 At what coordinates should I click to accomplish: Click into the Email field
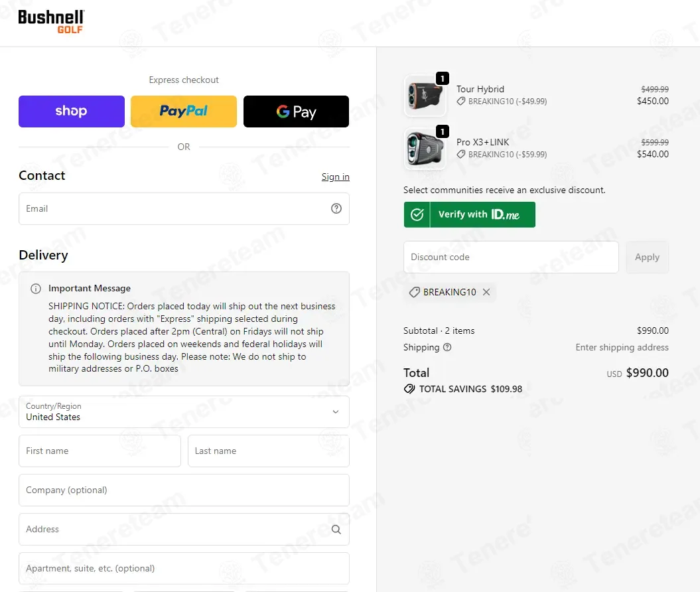184,208
